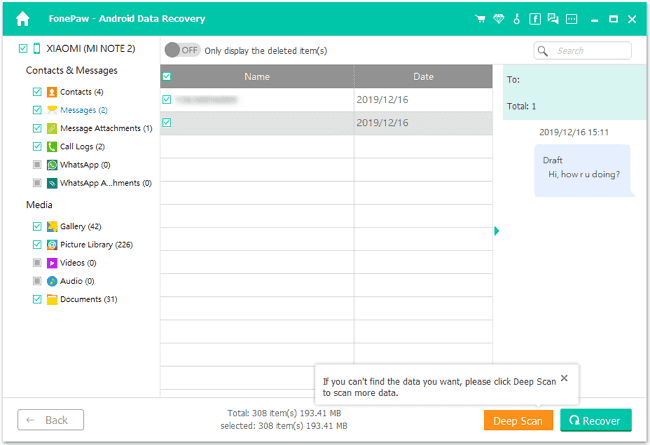Click the Documents folder icon
This screenshot has height=445, width=650.
52,299
